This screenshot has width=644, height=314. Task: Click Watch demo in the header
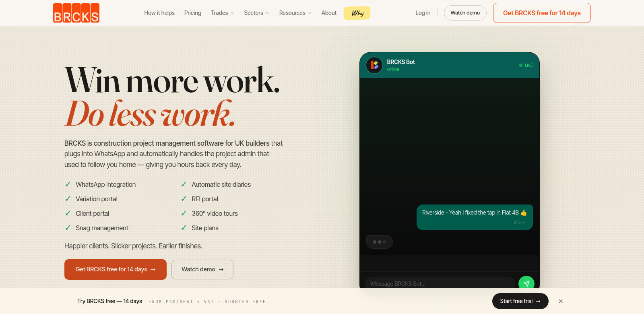tap(465, 13)
